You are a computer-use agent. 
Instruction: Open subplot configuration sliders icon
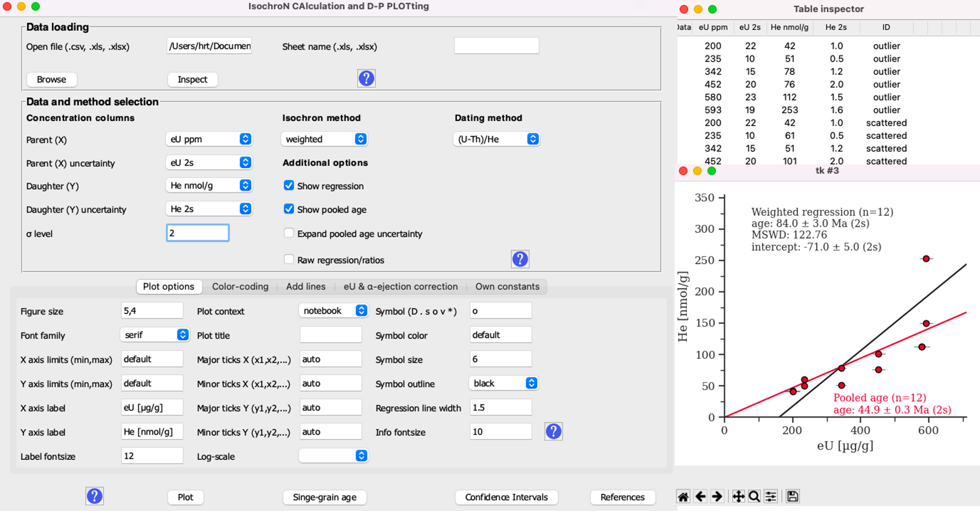coord(771,496)
